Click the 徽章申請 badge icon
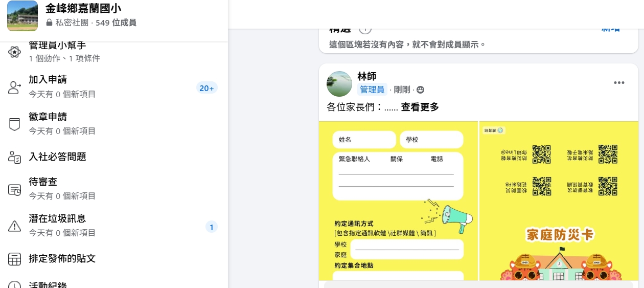Screen dimensions: 644x288 14,124
